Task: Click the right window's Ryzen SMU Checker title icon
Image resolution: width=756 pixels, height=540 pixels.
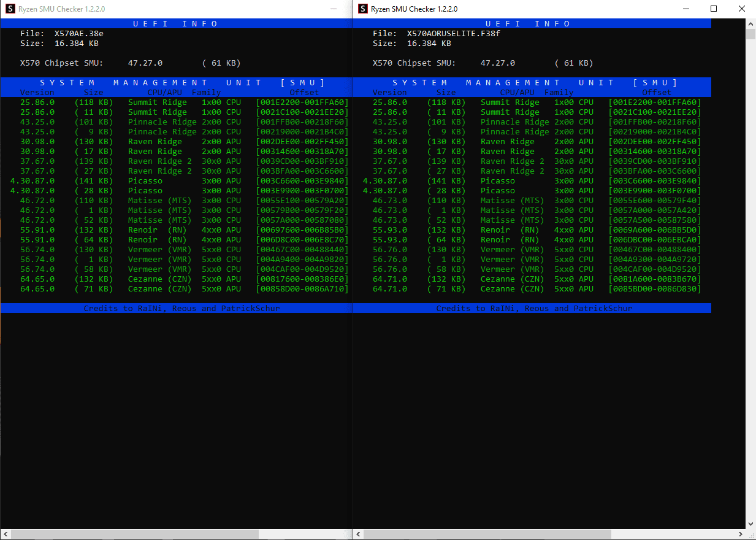Action: pos(362,9)
